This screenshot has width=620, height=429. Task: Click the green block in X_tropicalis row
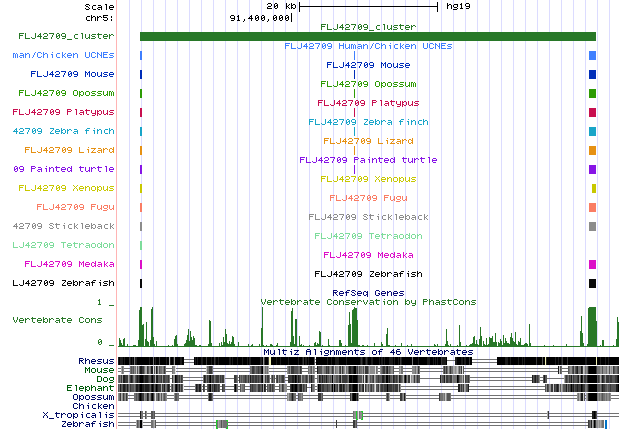point(358,414)
